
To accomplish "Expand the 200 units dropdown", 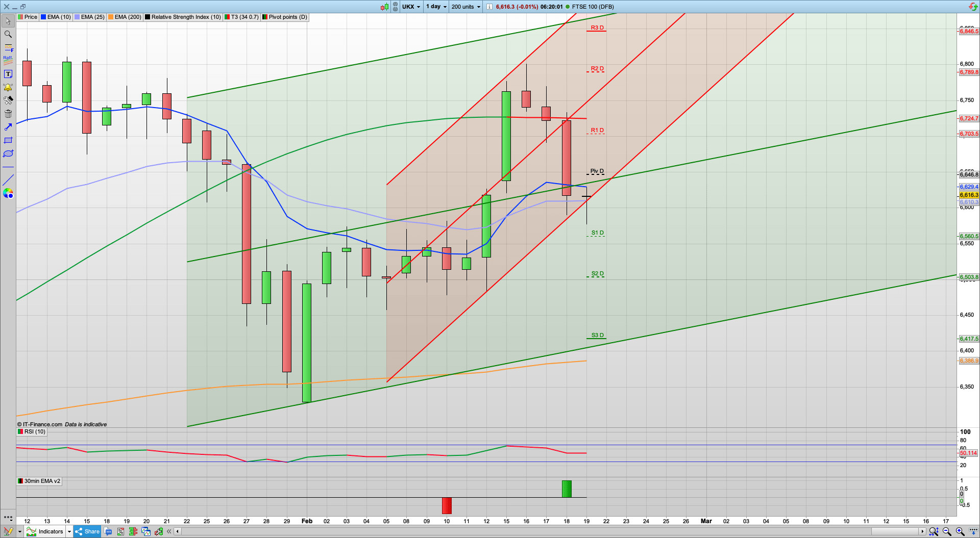I will tap(465, 7).
